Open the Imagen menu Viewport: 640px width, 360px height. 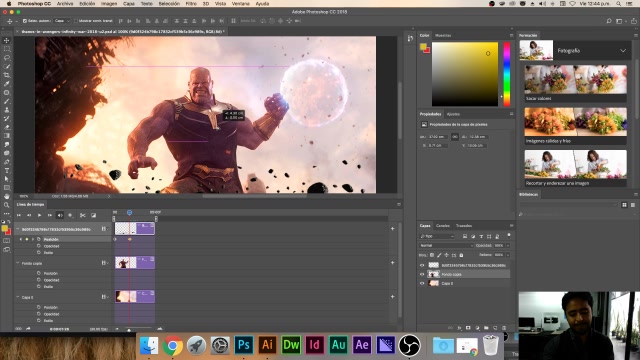(x=109, y=4)
